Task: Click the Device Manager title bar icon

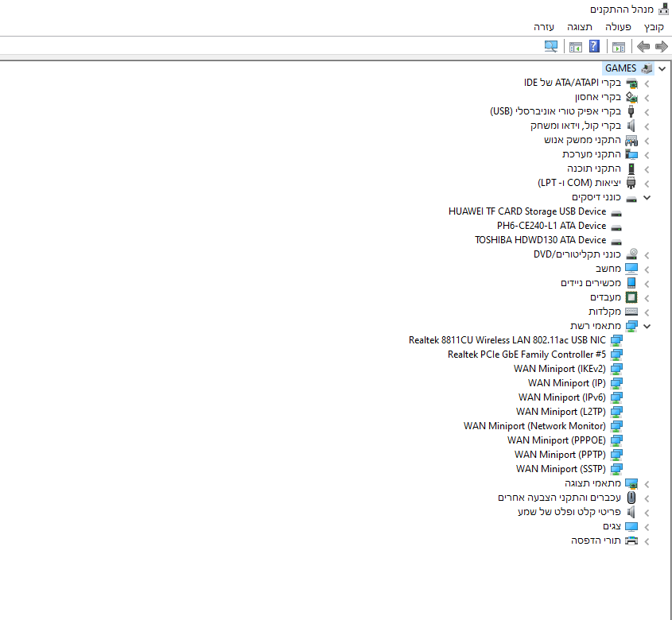Action: [663, 9]
